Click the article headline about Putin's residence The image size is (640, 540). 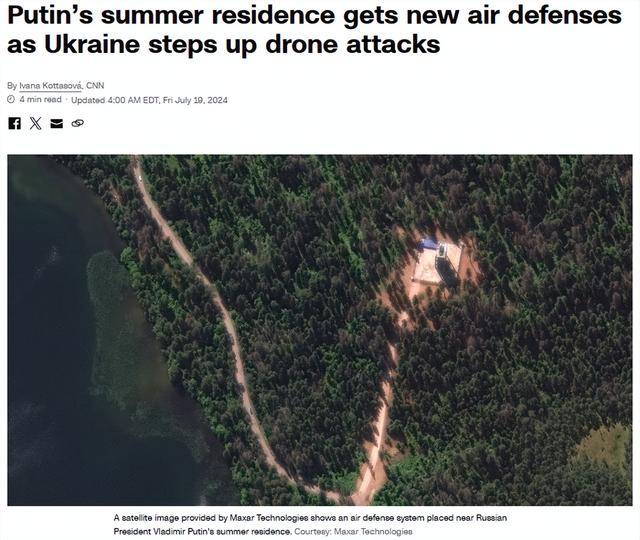[x=314, y=29]
